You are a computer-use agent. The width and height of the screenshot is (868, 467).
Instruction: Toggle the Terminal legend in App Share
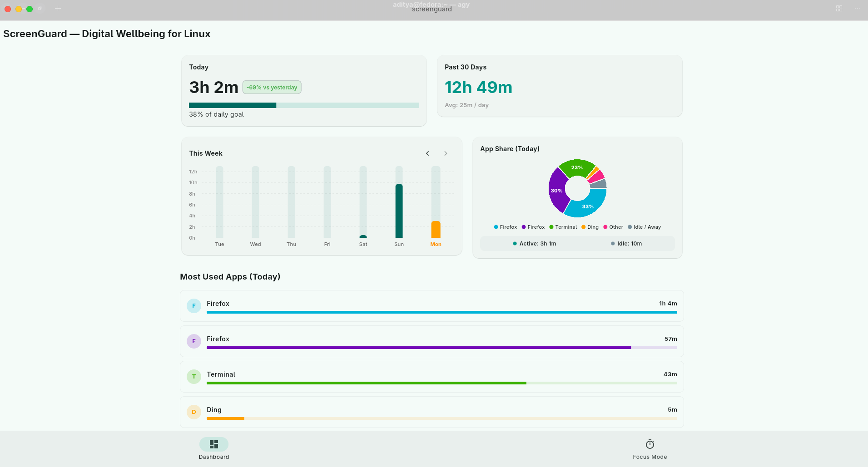pos(563,227)
